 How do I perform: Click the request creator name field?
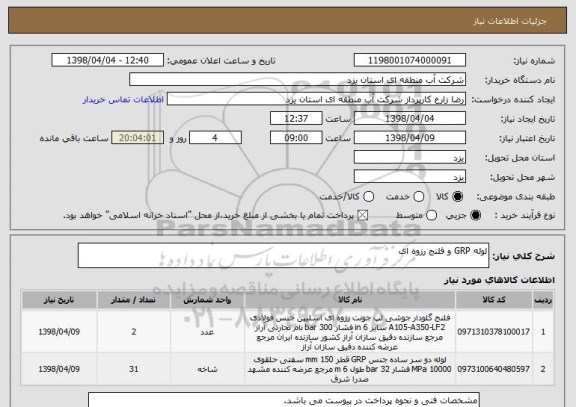[316, 99]
